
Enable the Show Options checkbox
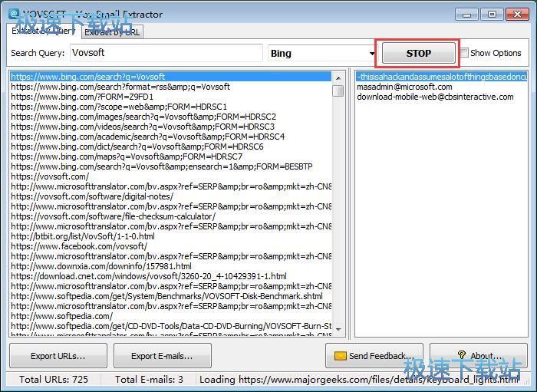click(464, 53)
